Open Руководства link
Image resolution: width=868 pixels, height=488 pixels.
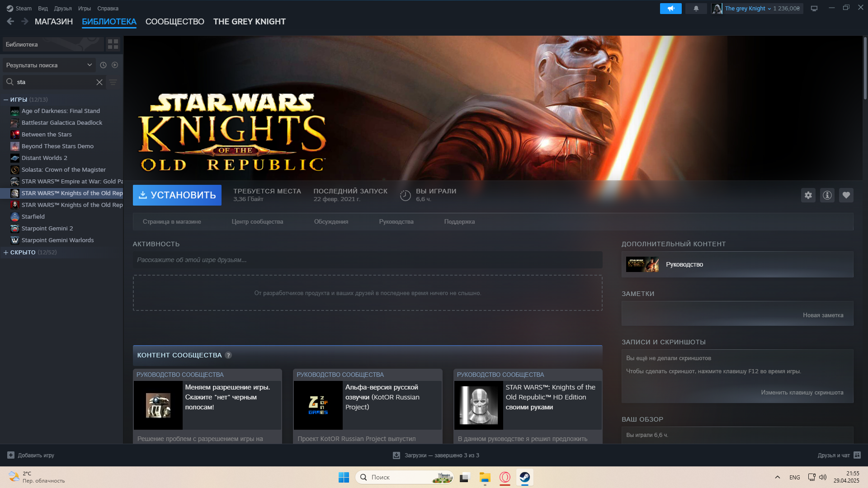point(396,221)
